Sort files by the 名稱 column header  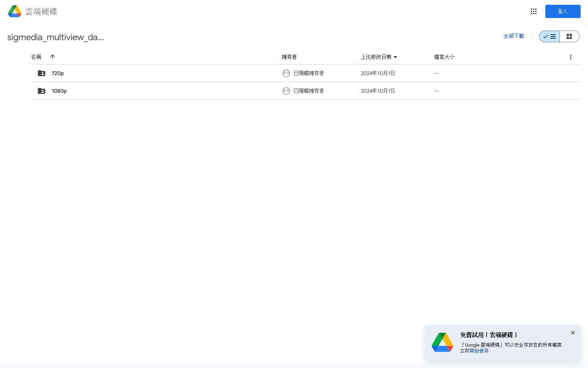[36, 57]
